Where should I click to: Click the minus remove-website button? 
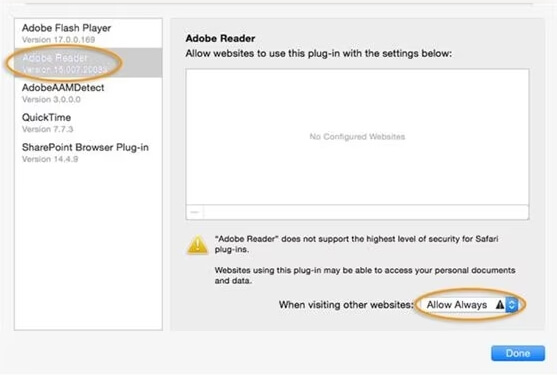tap(195, 212)
